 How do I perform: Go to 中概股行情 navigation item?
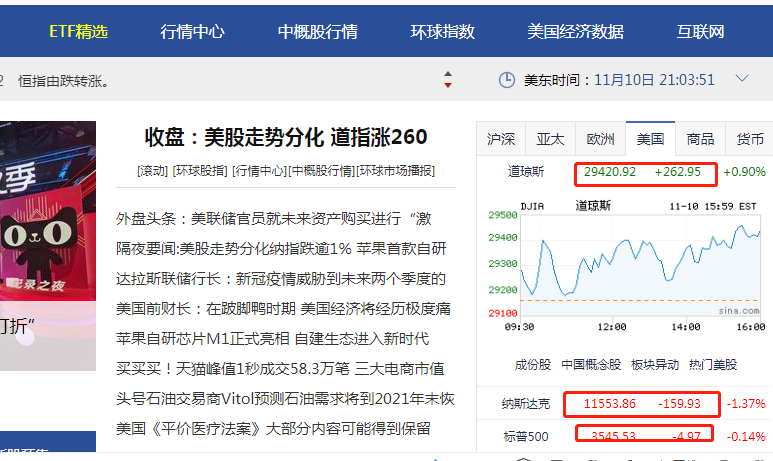[x=317, y=32]
